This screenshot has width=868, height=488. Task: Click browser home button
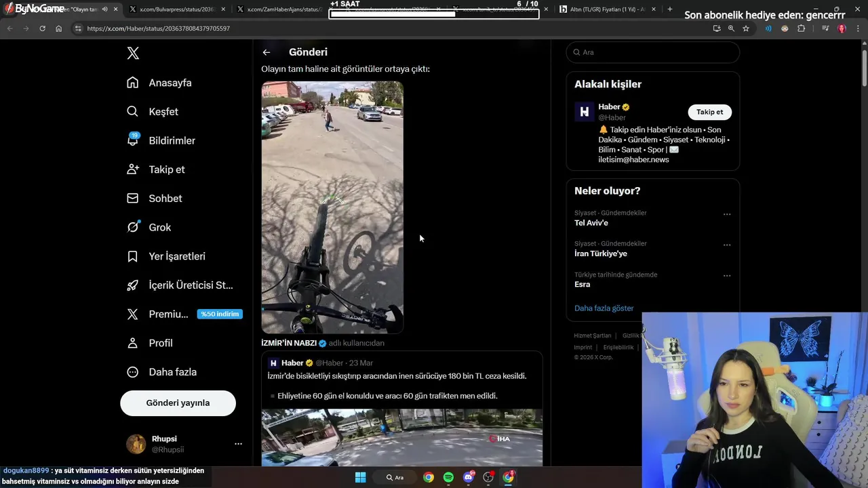(x=58, y=28)
